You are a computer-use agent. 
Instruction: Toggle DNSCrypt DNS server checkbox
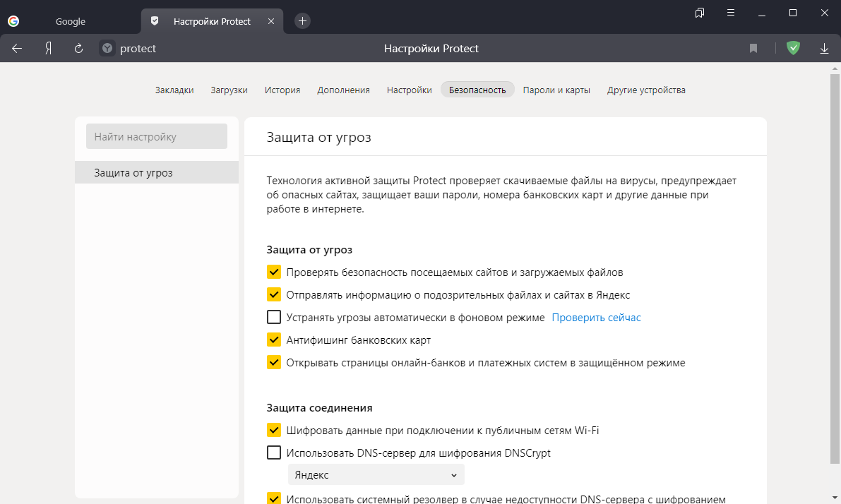pos(274,453)
